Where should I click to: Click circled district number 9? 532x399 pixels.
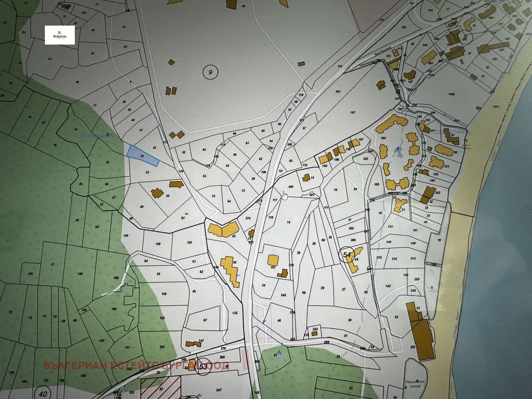pos(210,72)
